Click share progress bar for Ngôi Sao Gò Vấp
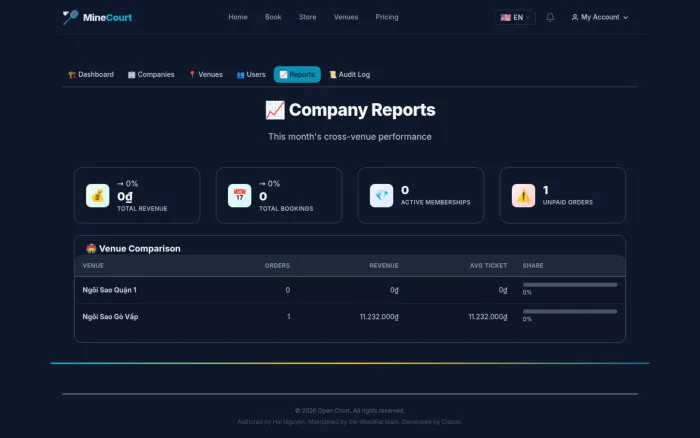 [x=570, y=311]
